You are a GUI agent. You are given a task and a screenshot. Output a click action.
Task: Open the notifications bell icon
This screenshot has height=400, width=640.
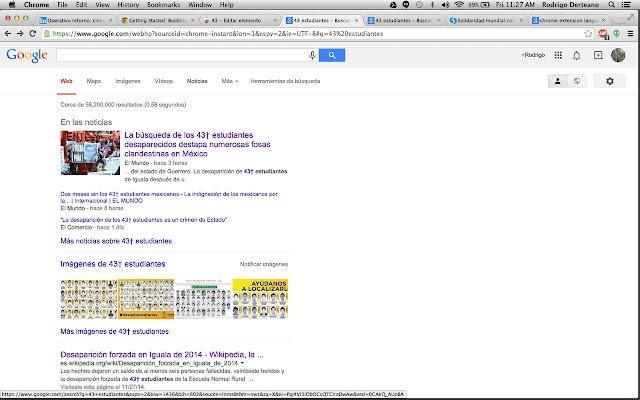577,56
